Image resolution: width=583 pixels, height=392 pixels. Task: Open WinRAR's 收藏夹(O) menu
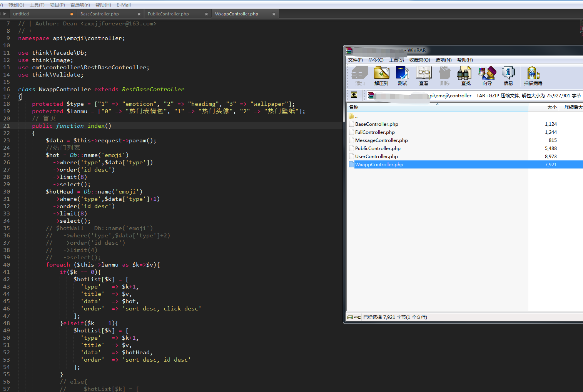click(419, 60)
